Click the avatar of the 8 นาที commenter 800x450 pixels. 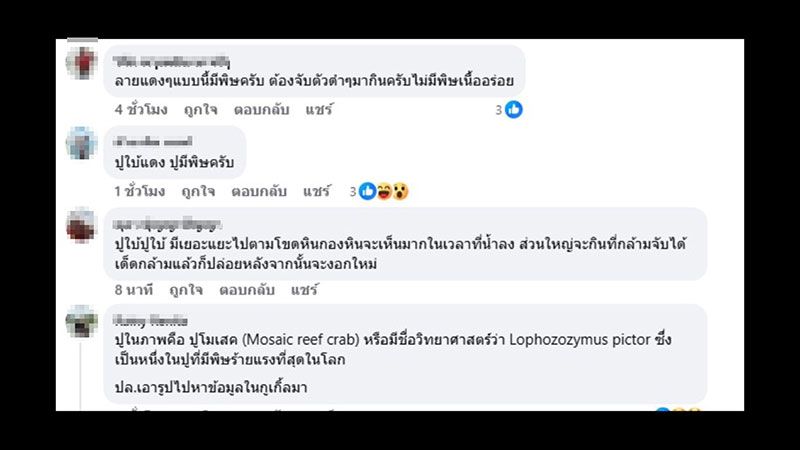coord(81,226)
